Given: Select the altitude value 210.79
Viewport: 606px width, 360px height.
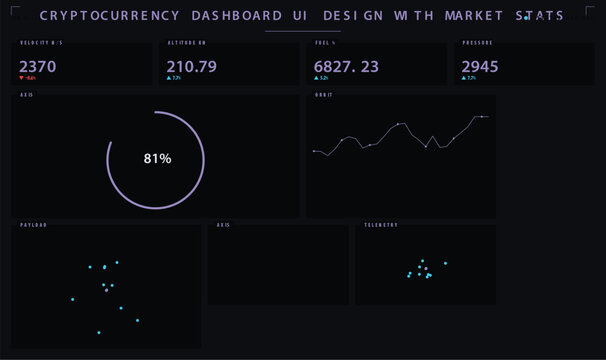Looking at the screenshot, I should (x=192, y=67).
